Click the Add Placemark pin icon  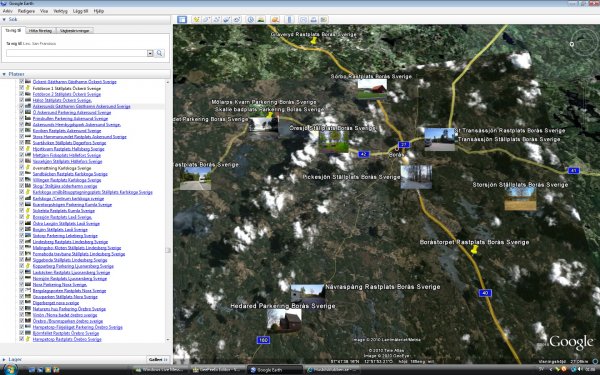coord(196,20)
